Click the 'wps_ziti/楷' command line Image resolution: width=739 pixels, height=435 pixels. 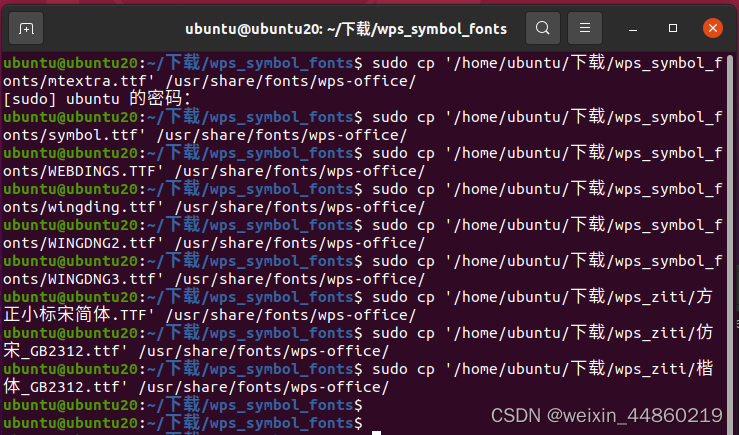[x=358, y=369]
